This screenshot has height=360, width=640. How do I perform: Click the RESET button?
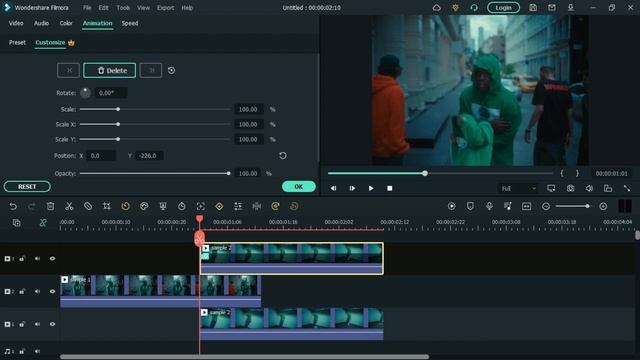pos(27,187)
